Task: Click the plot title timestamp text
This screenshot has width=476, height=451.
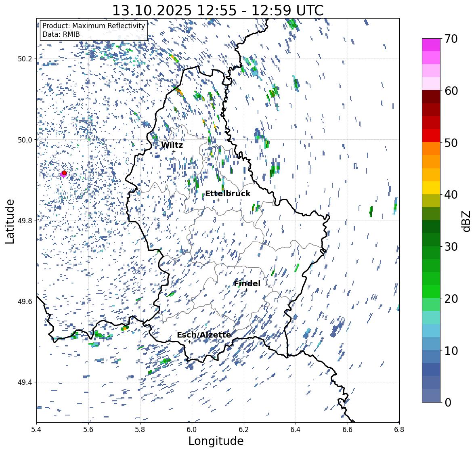Action: point(218,10)
